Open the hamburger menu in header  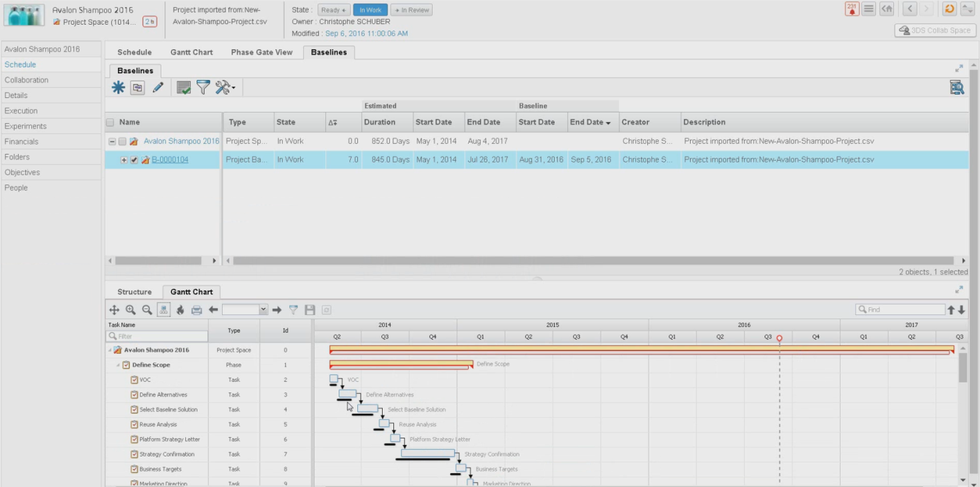[x=869, y=9]
